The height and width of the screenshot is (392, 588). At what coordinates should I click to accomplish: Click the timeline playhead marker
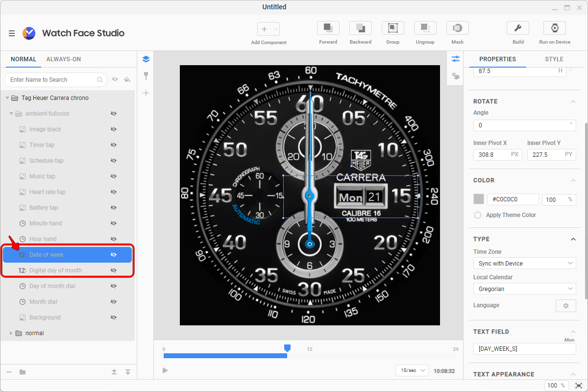tap(288, 348)
